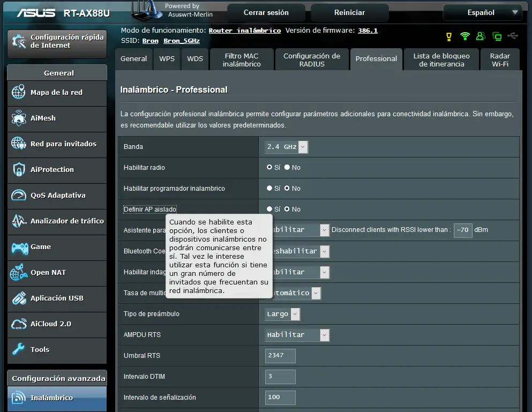Click the green guest users status icon
The image size is (532, 412).
click(481, 36)
